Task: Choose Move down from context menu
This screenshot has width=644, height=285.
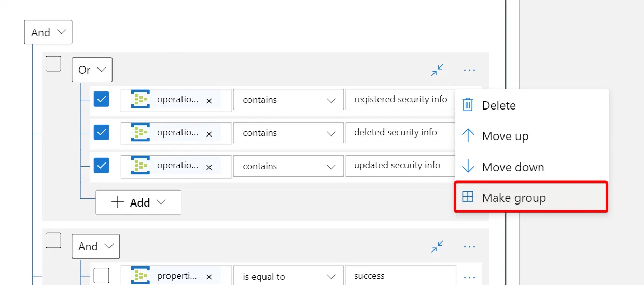Action: click(x=531, y=167)
